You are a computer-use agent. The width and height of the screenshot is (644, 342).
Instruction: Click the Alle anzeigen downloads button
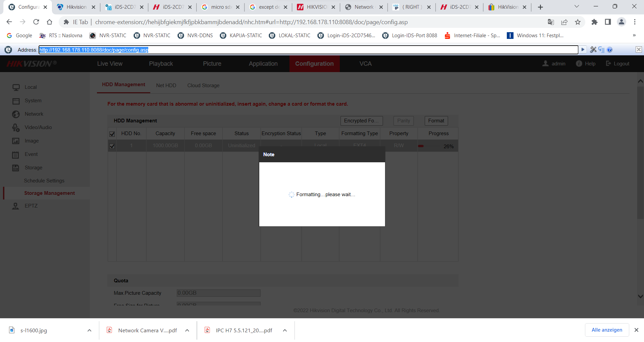[607, 330]
